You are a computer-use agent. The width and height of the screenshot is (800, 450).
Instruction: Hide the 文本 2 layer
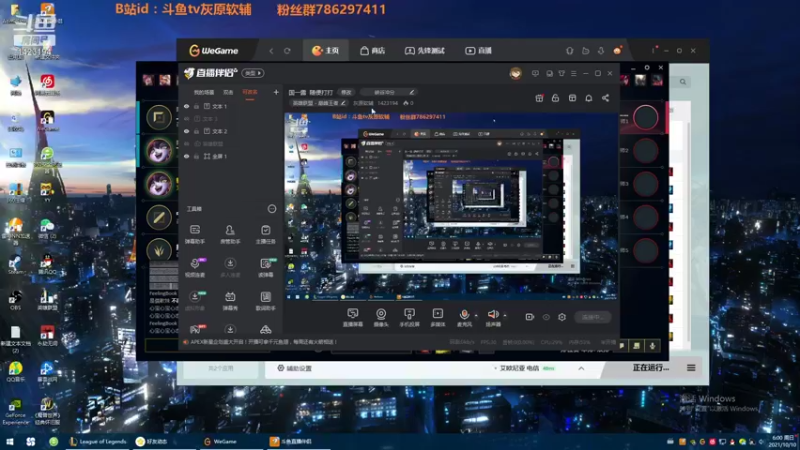[x=186, y=131]
